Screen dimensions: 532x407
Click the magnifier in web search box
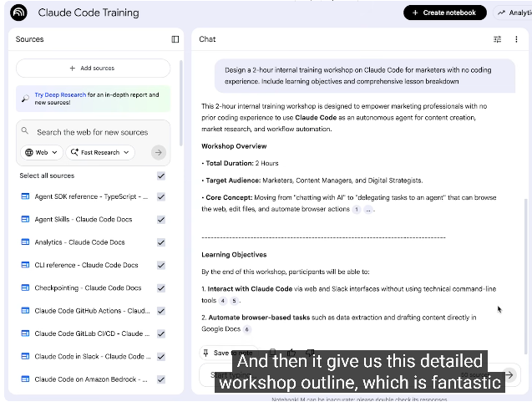[x=25, y=130]
